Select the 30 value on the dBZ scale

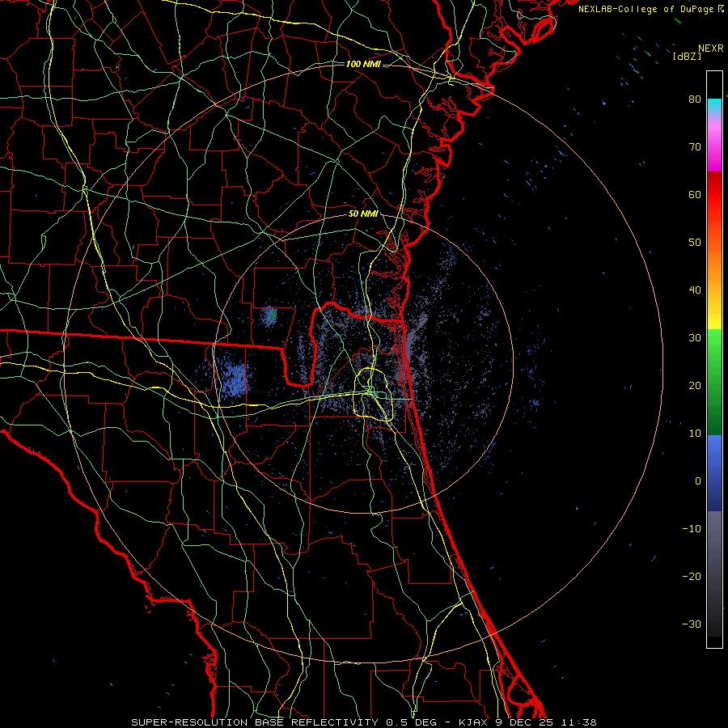[695, 338]
